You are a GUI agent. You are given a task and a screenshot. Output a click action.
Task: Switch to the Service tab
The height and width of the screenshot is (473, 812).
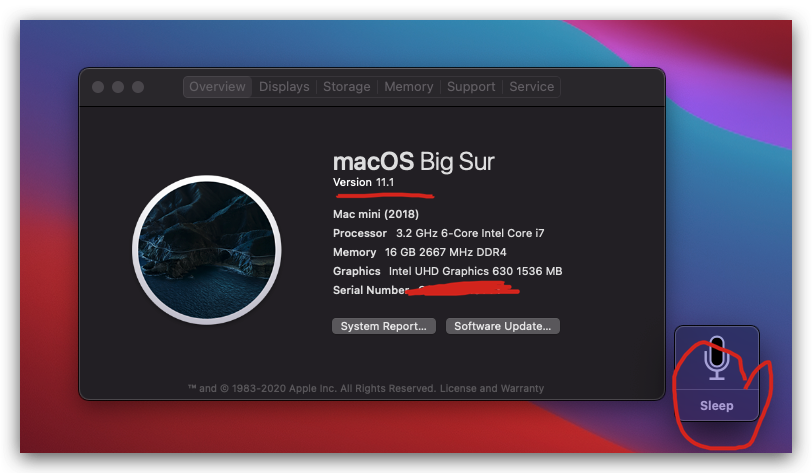point(531,87)
